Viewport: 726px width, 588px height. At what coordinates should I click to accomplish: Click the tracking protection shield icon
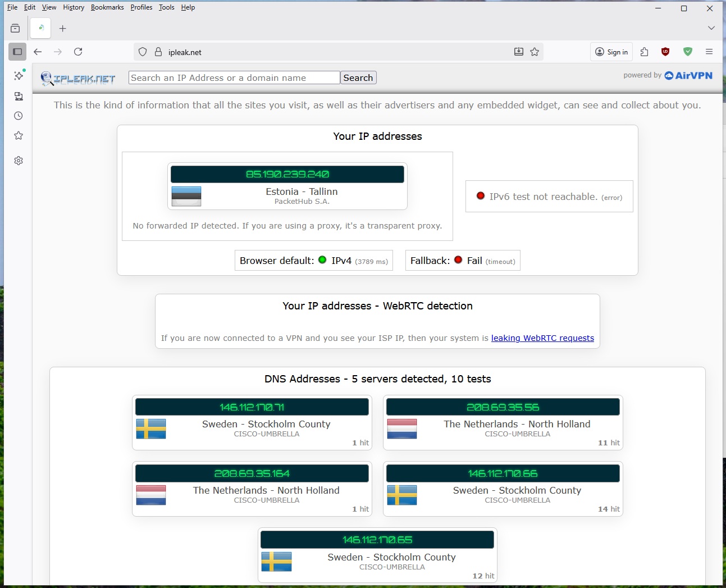click(143, 52)
